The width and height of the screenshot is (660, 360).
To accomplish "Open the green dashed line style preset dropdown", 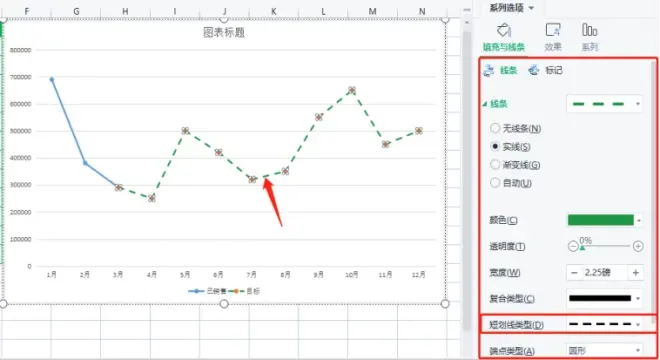I will (604, 104).
